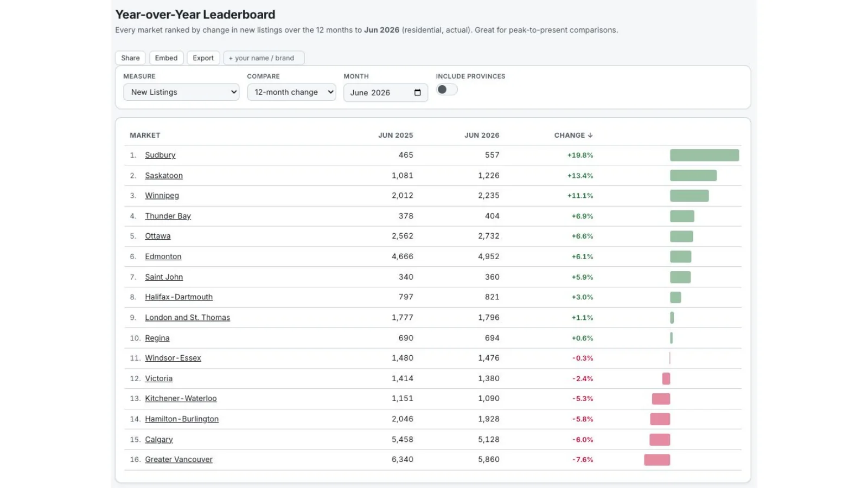Click the Embed button

[x=166, y=58]
